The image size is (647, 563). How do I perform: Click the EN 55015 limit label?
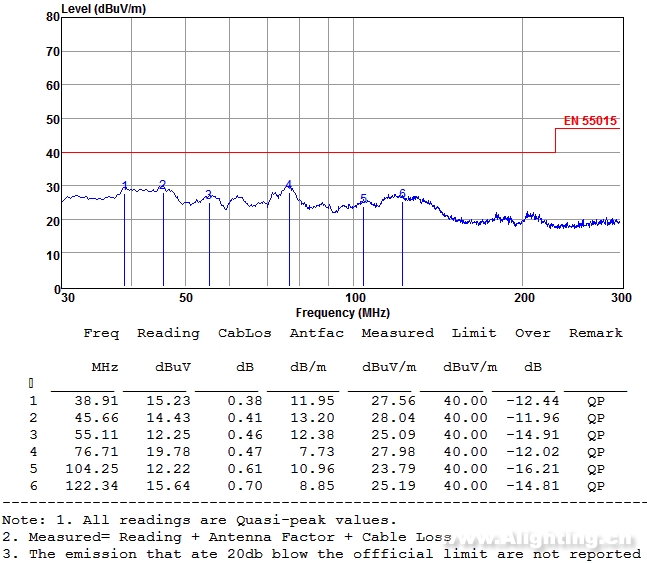tap(590, 121)
